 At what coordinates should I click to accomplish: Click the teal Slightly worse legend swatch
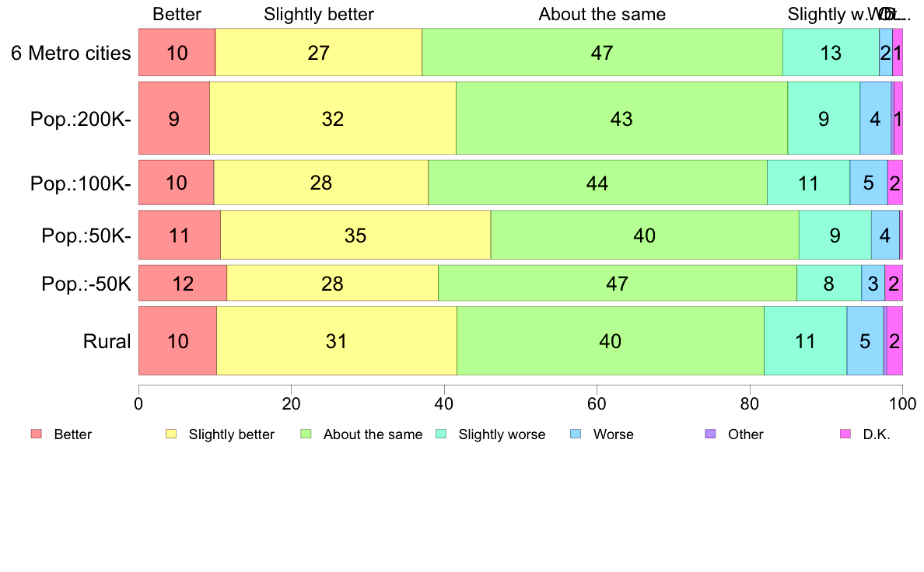[x=441, y=434]
